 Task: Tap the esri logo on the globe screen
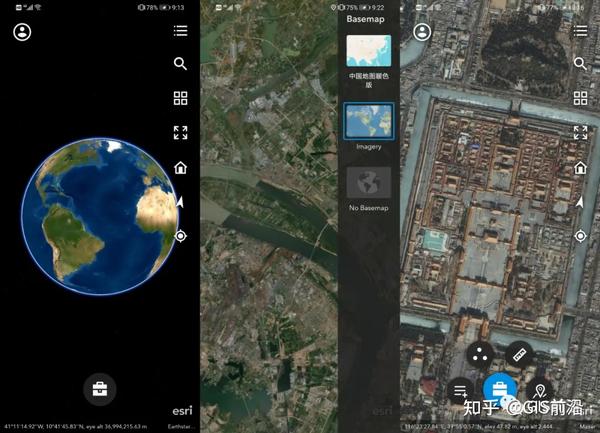click(x=182, y=411)
